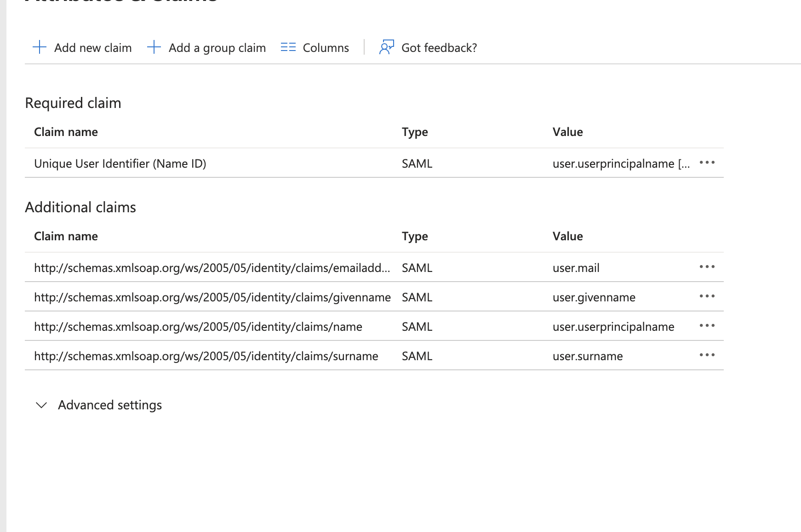Expand the Advanced settings chevron
The height and width of the screenshot is (532, 801).
tap(41, 405)
